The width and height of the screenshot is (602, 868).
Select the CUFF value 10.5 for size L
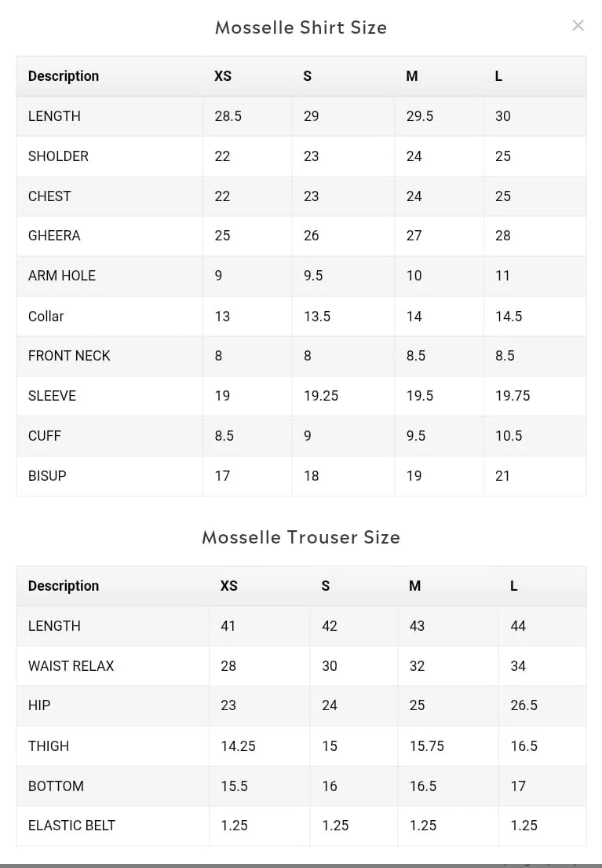(509, 436)
